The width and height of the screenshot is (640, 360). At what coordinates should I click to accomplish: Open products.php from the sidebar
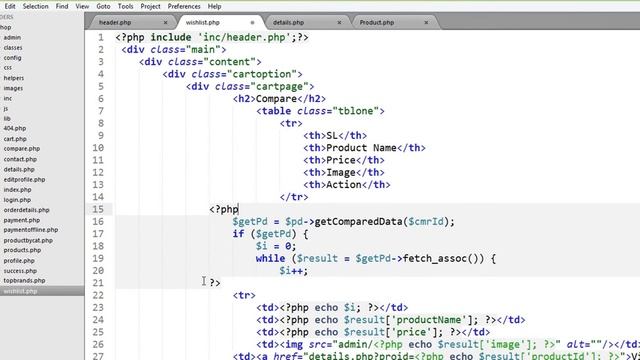point(22,250)
